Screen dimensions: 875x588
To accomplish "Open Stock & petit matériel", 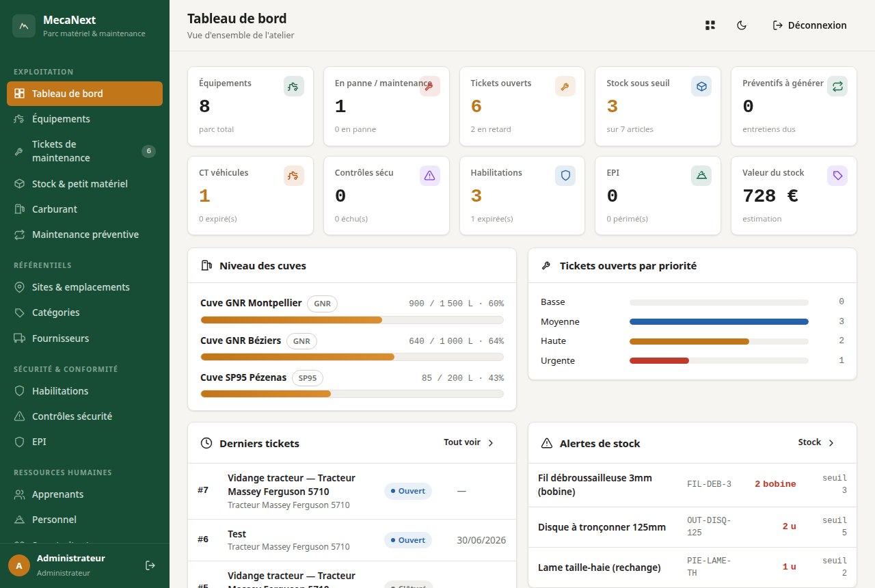I will point(85,184).
